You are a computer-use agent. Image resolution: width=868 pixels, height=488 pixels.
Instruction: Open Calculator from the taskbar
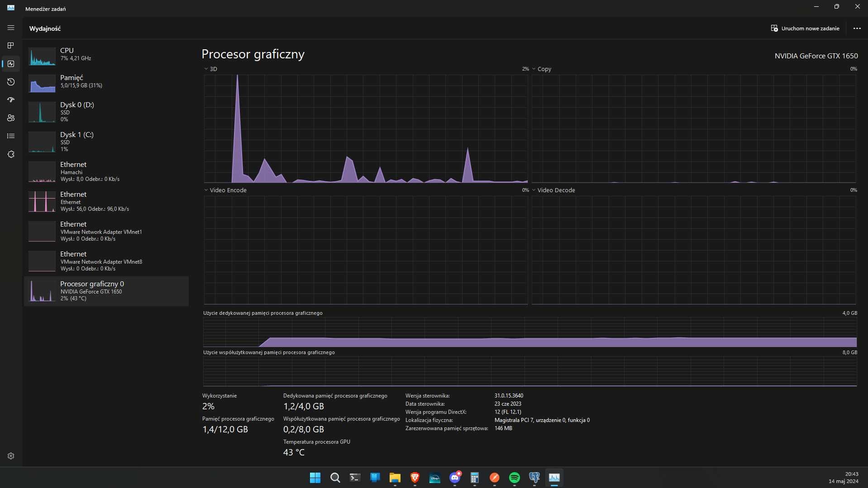pyautogui.click(x=474, y=478)
